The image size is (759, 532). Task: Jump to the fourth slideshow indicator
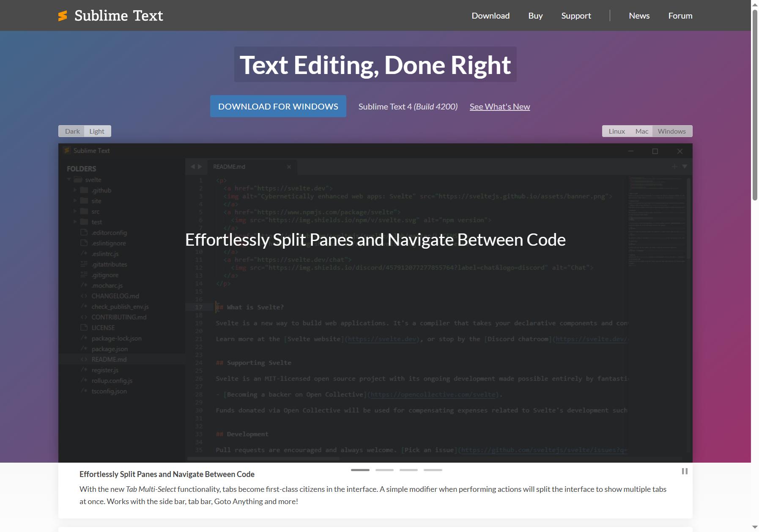coord(433,470)
